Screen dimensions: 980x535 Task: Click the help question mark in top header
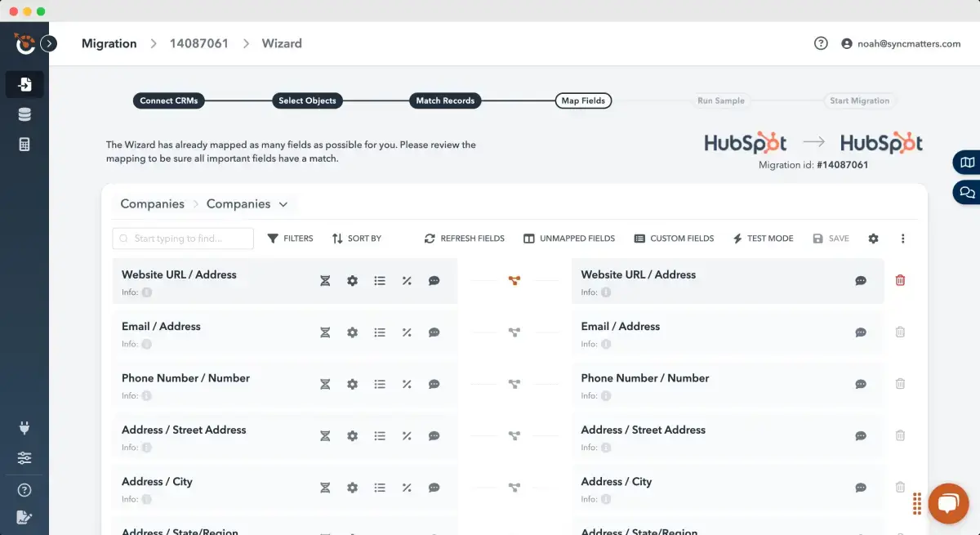click(821, 43)
